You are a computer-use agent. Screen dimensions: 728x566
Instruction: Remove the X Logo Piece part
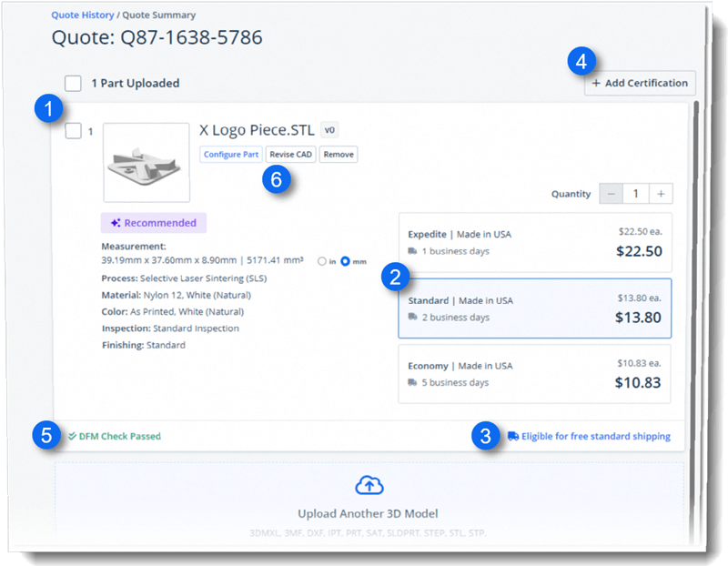[x=340, y=154]
